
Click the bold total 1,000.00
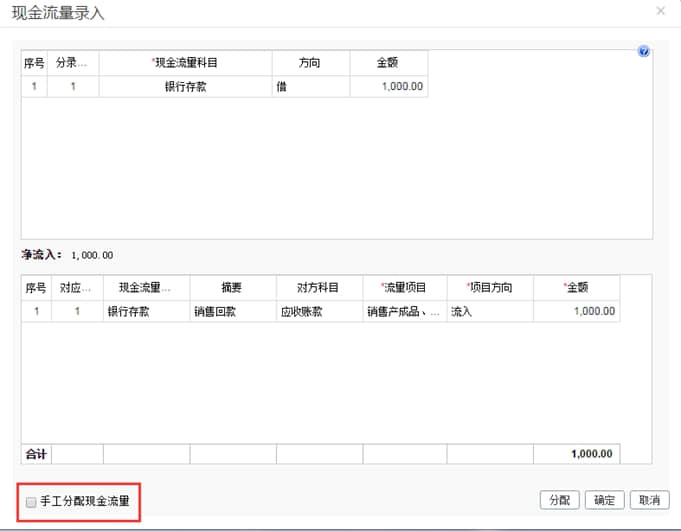point(592,454)
